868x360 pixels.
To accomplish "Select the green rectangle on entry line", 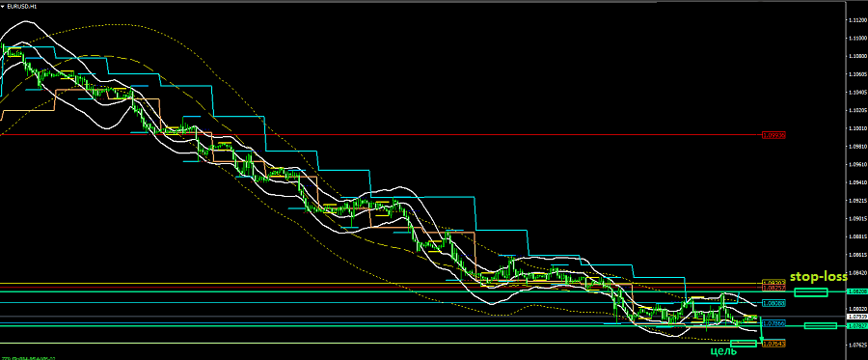I will (x=821, y=325).
